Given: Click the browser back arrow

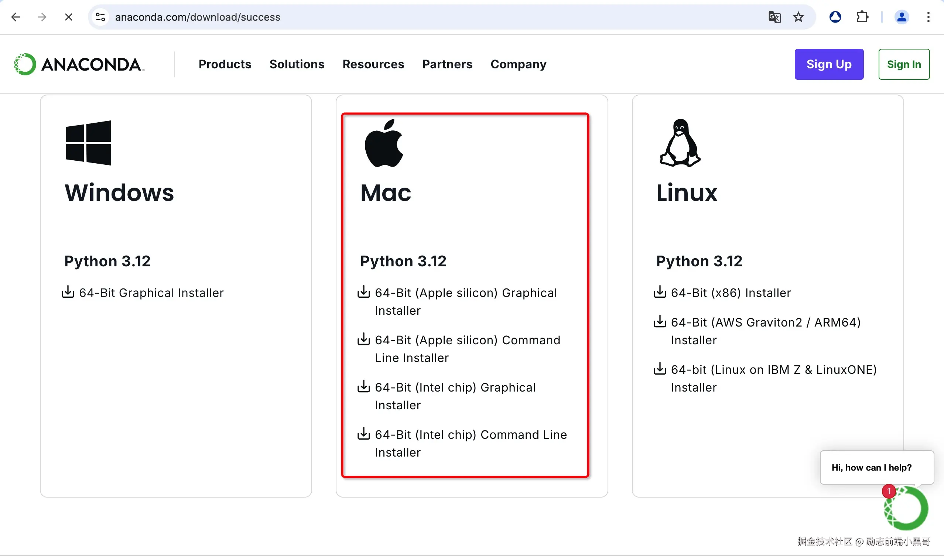Looking at the screenshot, I should (x=16, y=17).
